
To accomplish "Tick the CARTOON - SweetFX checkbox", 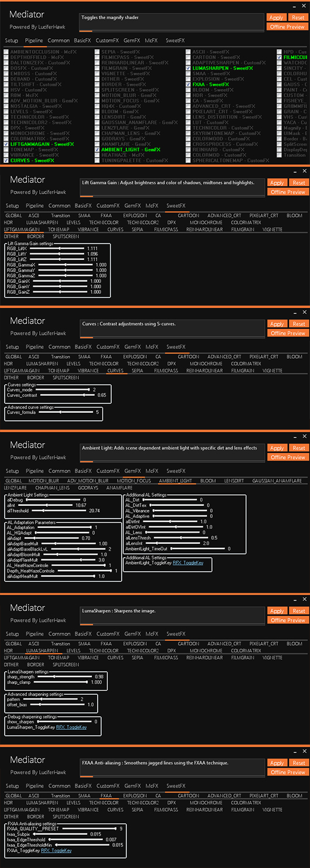I will tap(188, 57).
